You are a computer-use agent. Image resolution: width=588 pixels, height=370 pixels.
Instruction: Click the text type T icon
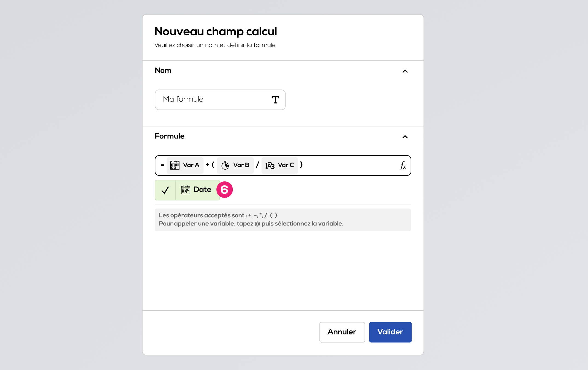tap(275, 100)
